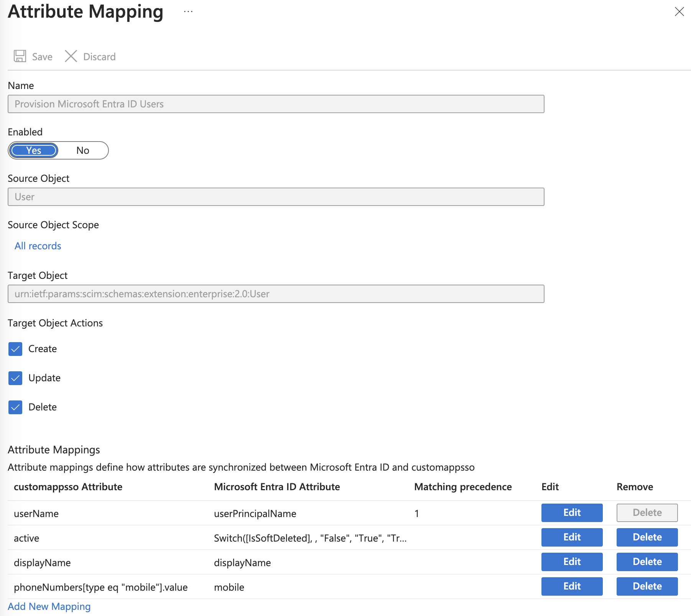Screen dimensions: 691x616
Task: Click the Target Object Actions label
Action: 55,323
